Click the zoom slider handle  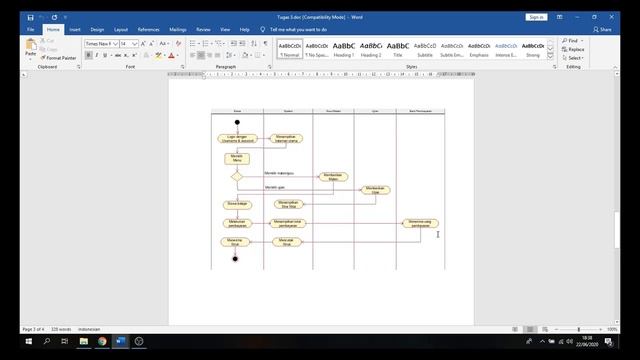tap(578, 329)
